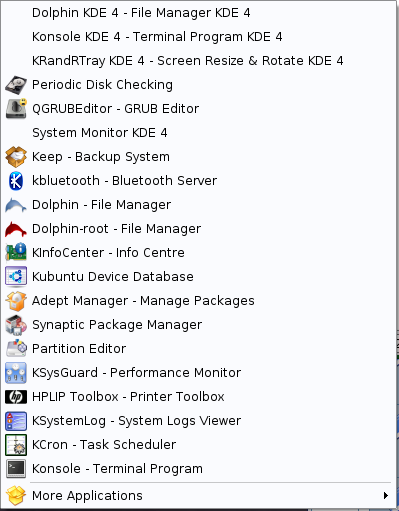399x511 pixels.
Task: Click the KCron task scheduler icon
Action: 16,445
